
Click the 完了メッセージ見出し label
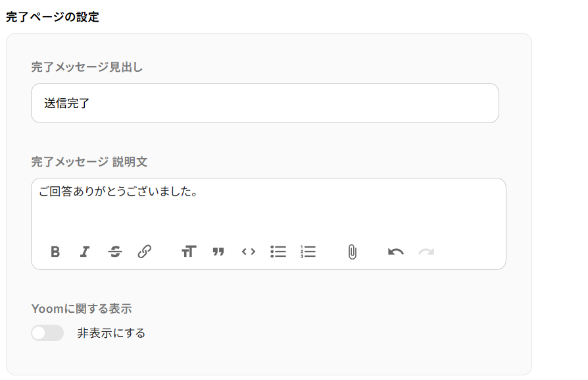87,67
